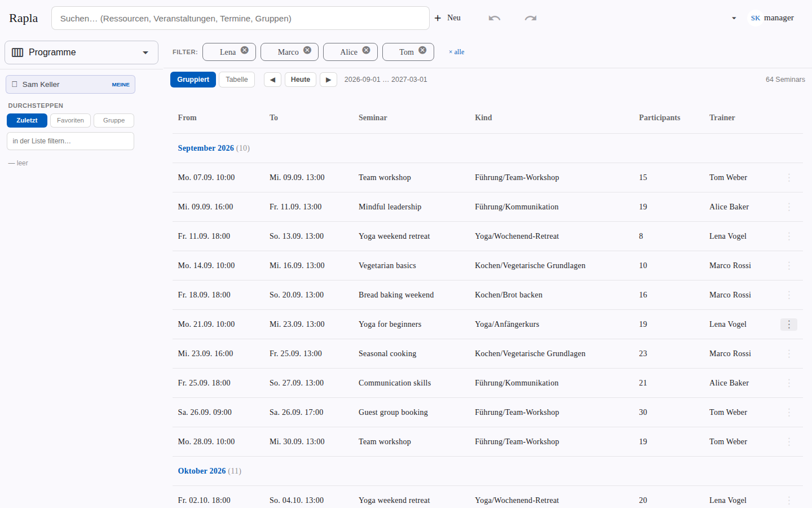Select the Gruppe tab in Durchsteppen
The image size is (812, 508).
point(114,120)
